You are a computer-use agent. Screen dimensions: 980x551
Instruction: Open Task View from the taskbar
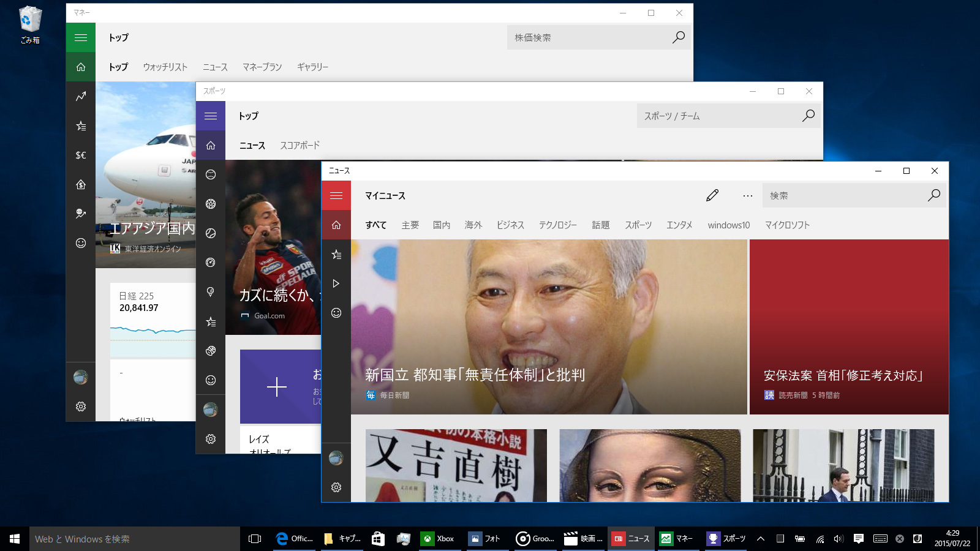coord(255,539)
